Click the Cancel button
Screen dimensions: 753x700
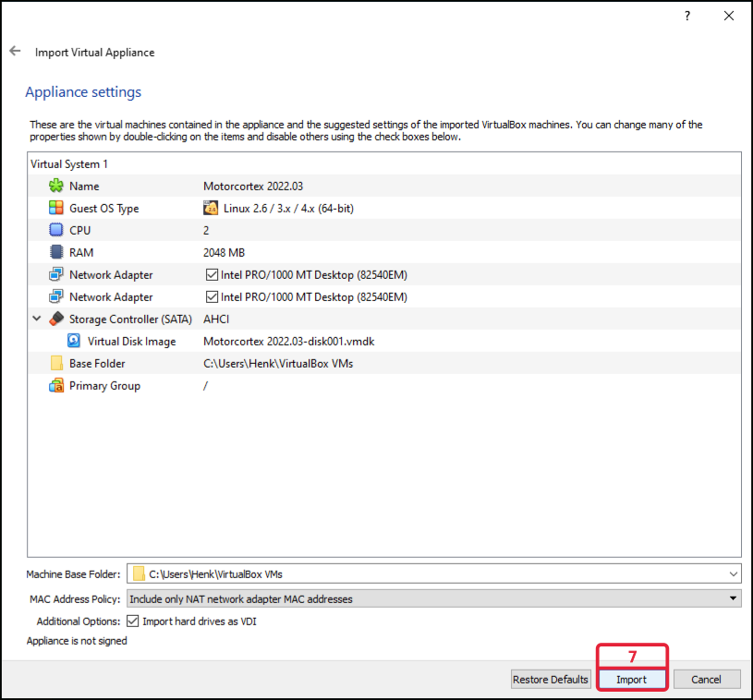tap(707, 680)
